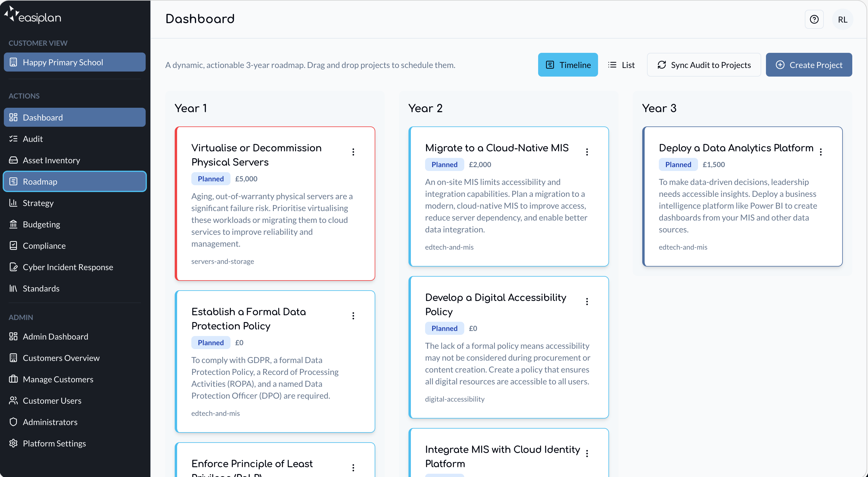Click the Planned badge on Deploy a Data Analytics Platform
868x477 pixels.
pyautogui.click(x=678, y=164)
